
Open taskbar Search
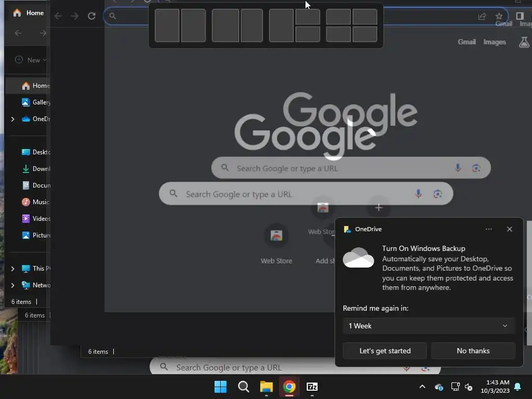point(243,387)
